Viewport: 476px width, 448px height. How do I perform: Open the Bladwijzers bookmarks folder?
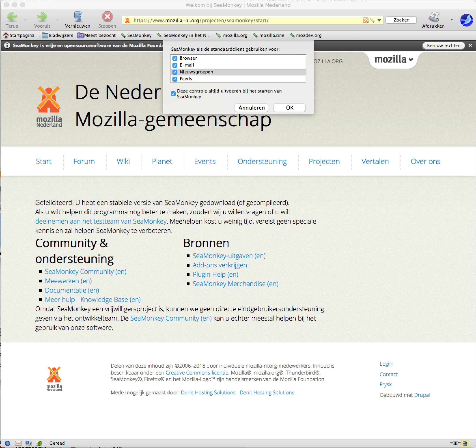(x=57, y=36)
